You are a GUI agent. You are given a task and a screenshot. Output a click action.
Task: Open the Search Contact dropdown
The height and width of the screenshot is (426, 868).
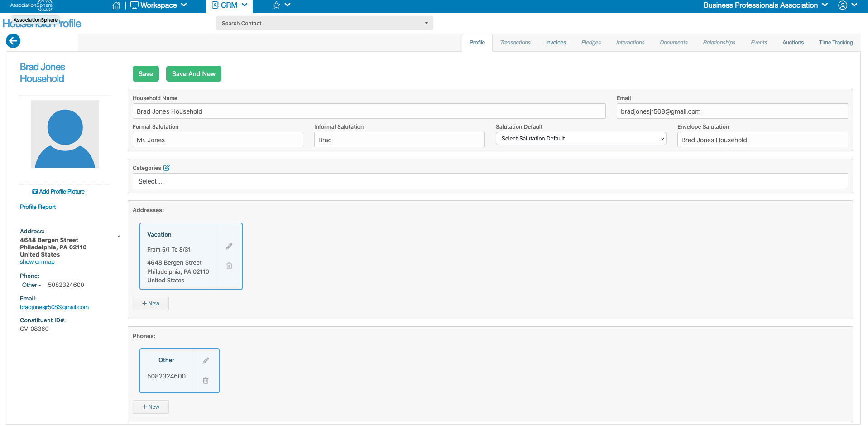(x=325, y=23)
